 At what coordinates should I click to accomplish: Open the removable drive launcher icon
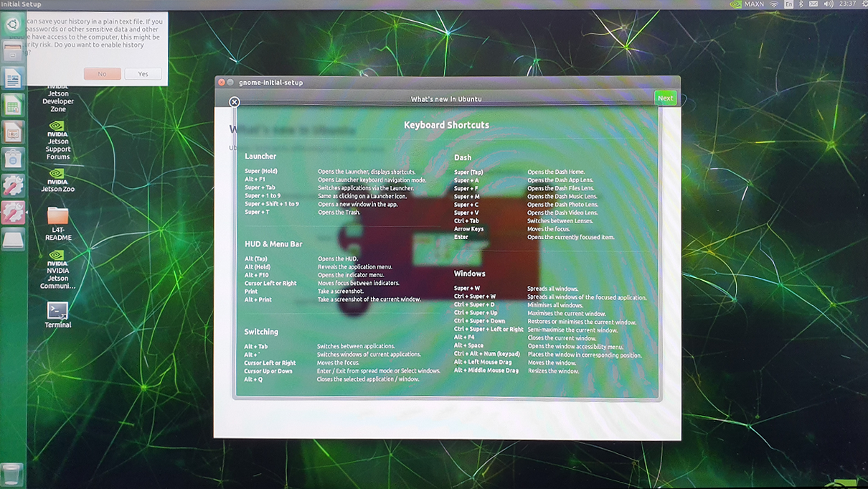click(13, 239)
